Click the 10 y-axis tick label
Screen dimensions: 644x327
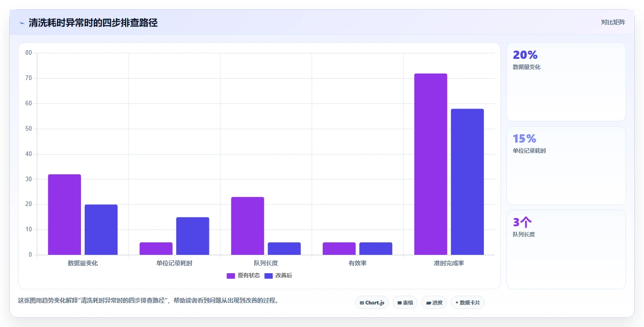click(x=29, y=229)
